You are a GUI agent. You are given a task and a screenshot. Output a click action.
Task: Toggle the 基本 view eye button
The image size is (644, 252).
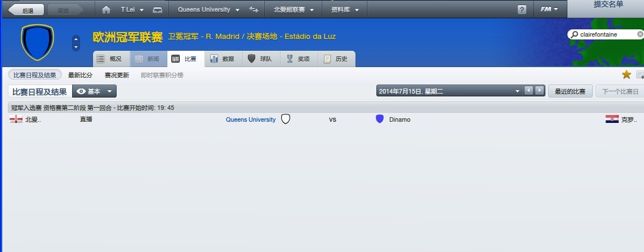[95, 91]
